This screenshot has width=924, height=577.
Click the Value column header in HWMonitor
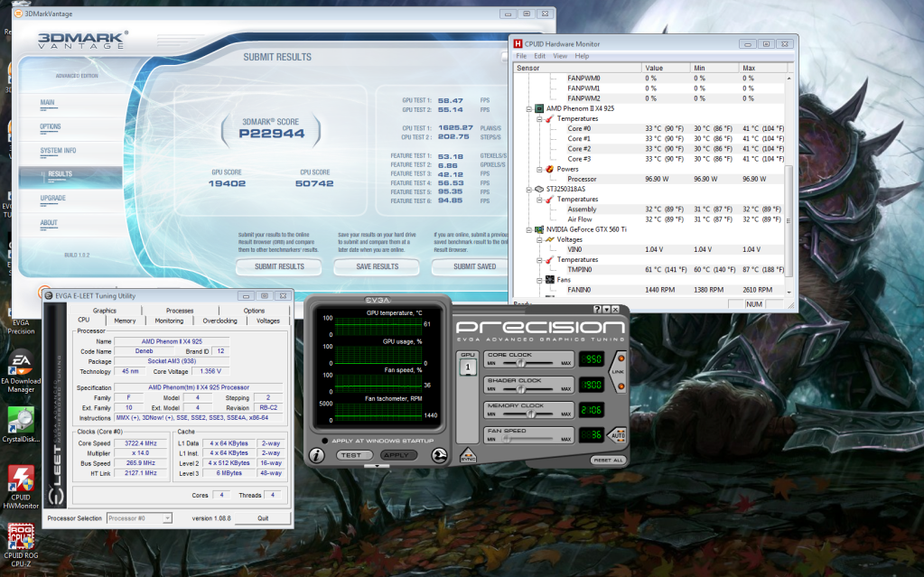pyautogui.click(x=666, y=68)
